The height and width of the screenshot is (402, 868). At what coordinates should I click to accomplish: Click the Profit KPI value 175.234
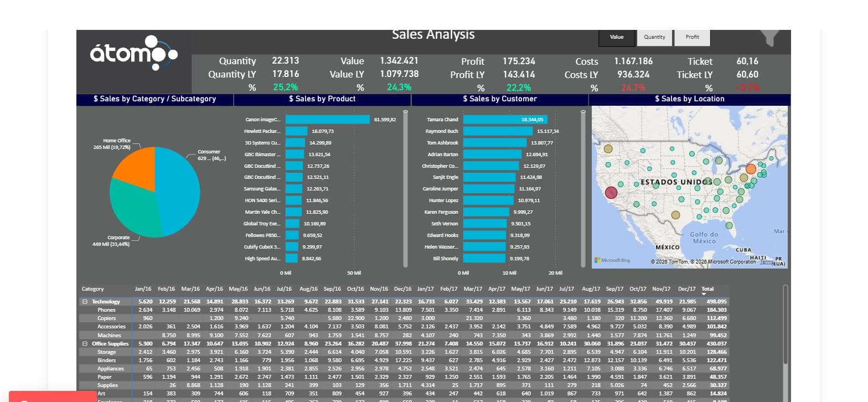coord(519,61)
